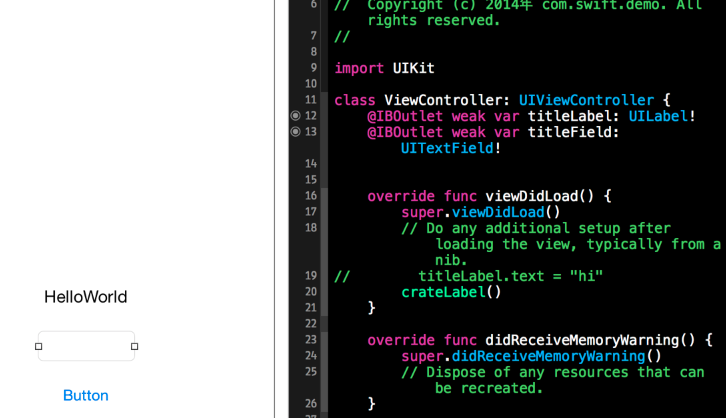
Task: Click the divider between canvas and editor
Action: click(275, 209)
